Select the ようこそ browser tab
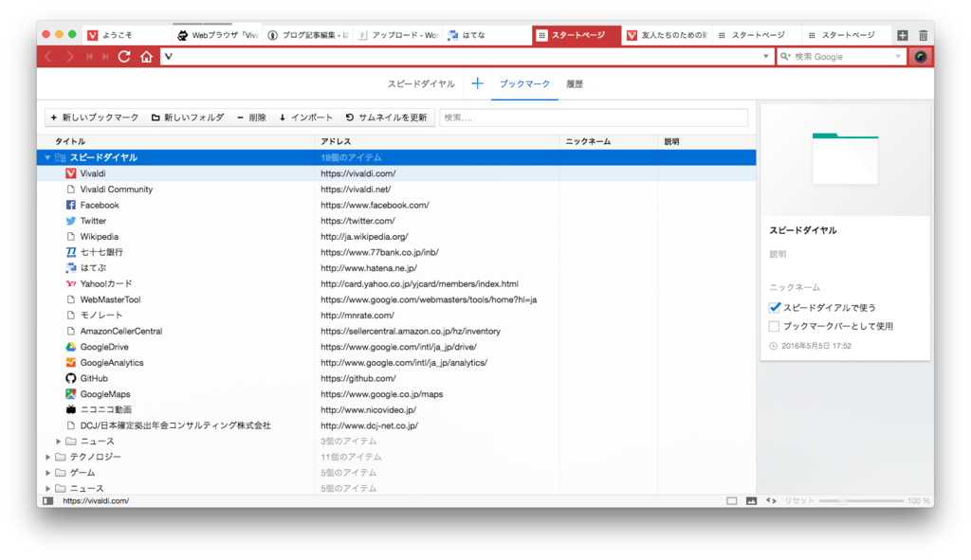The image size is (971, 560). 129,35
